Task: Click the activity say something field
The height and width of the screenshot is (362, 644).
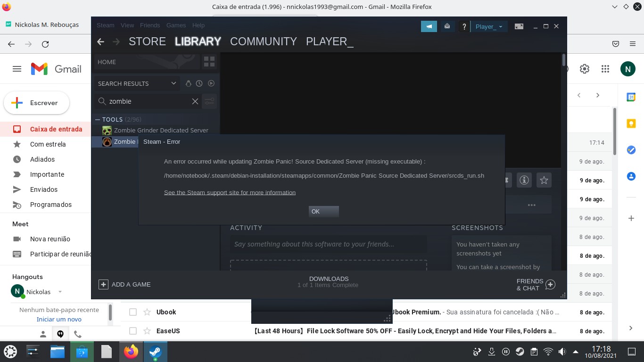Action: [x=329, y=244]
